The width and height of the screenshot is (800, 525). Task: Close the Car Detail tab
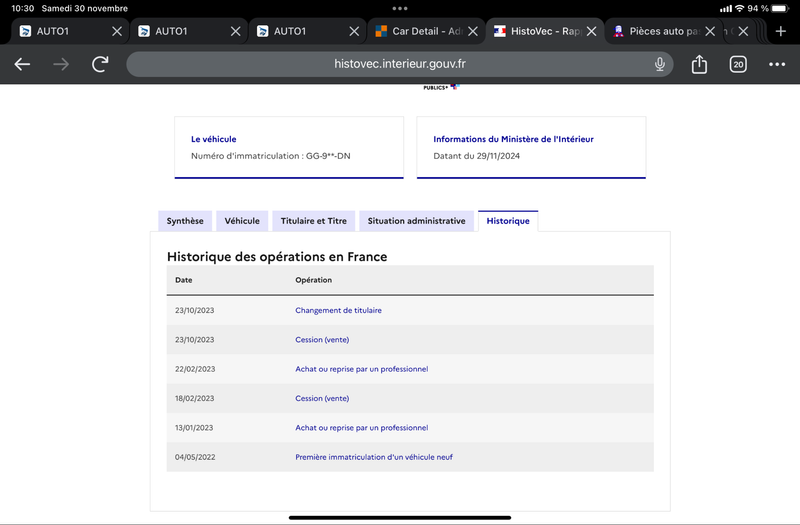tap(473, 31)
